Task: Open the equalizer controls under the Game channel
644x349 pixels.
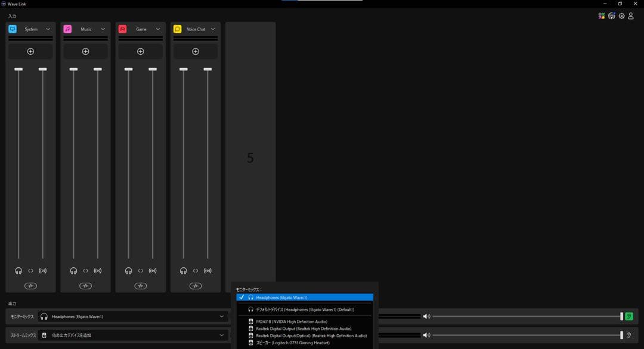Action: coord(140,285)
